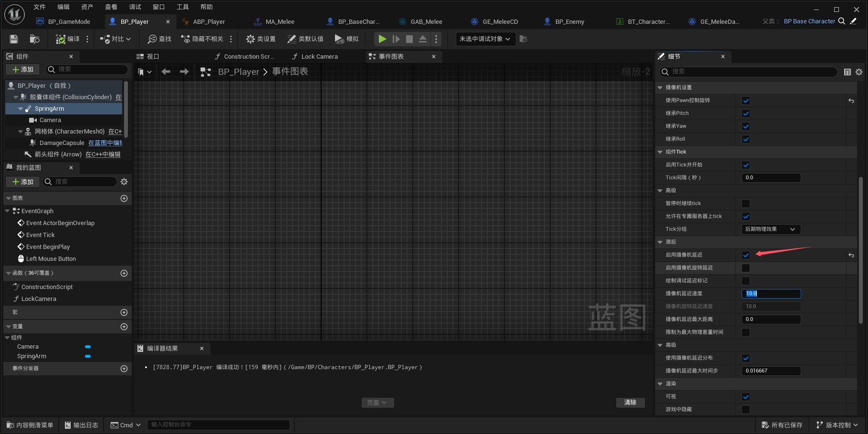Viewport: 868px width, 434px height.
Task: Open the Cmd console type dropdown
Action: pyautogui.click(x=126, y=425)
